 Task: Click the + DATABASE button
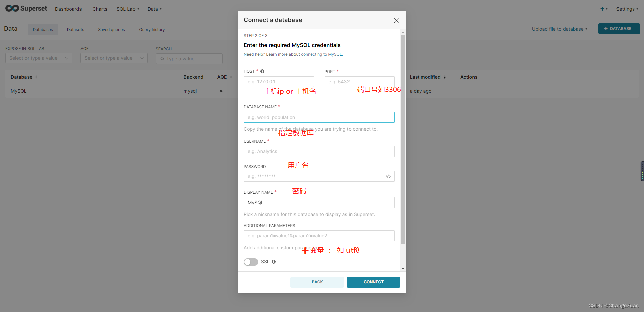[619, 29]
